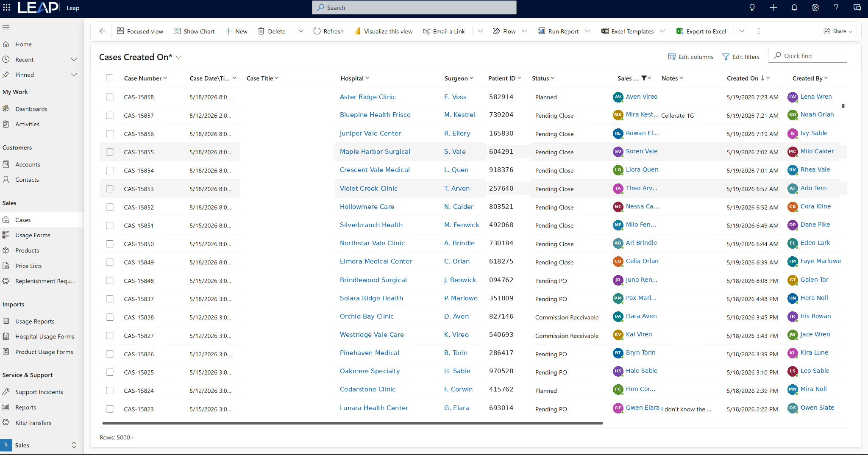Open the Email a Link dropdown chevron

(480, 31)
